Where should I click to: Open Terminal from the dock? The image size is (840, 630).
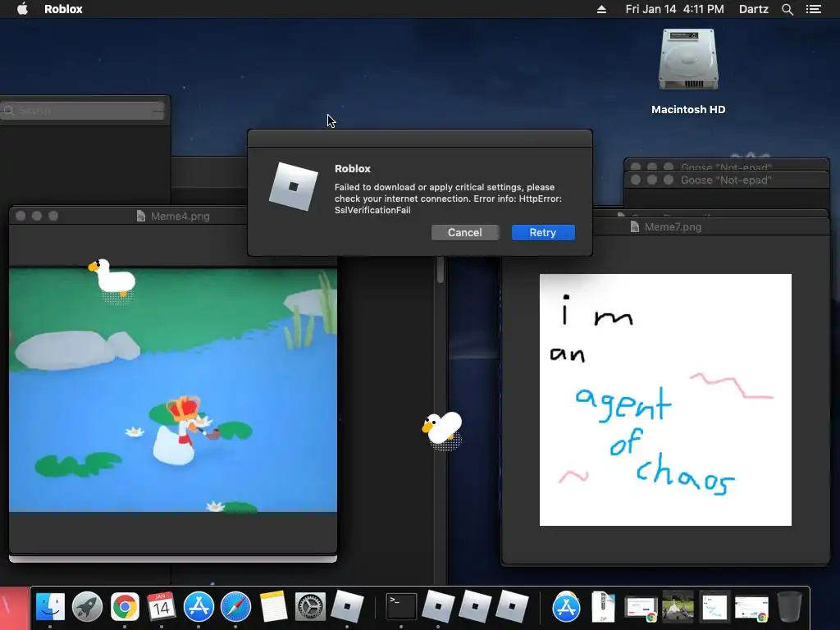[401, 607]
